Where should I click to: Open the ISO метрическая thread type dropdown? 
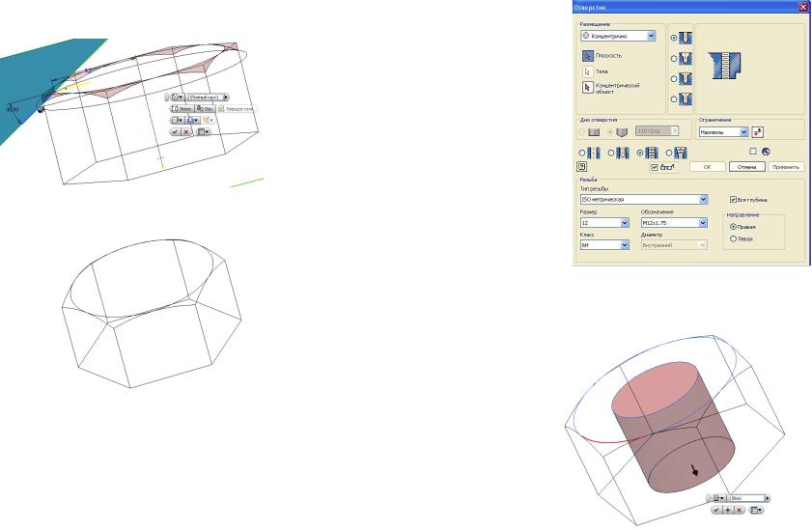703,199
